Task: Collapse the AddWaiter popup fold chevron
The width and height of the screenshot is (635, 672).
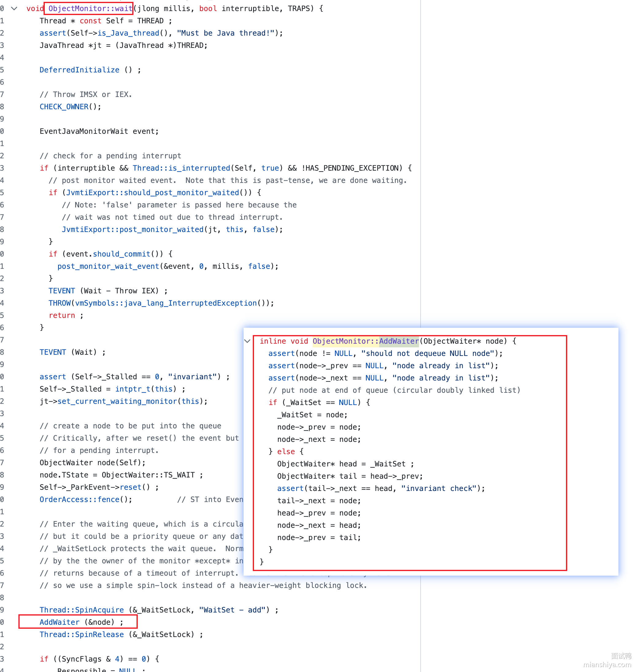Action: [x=247, y=341]
